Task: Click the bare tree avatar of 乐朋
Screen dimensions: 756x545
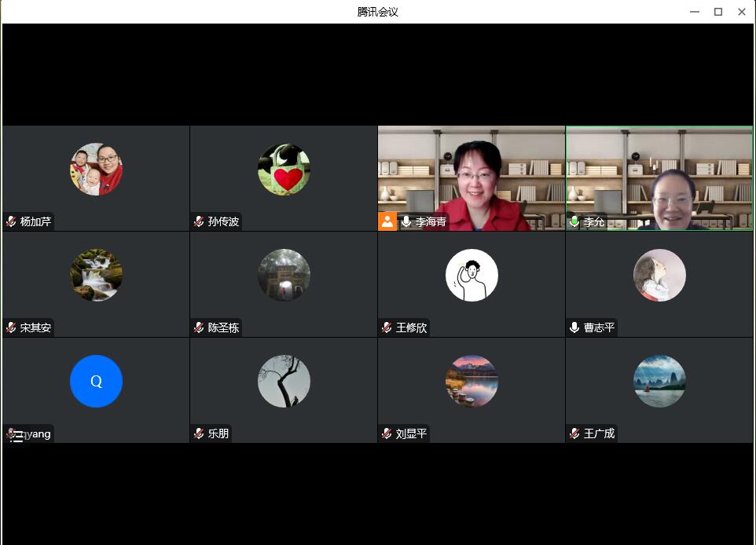Action: point(284,382)
